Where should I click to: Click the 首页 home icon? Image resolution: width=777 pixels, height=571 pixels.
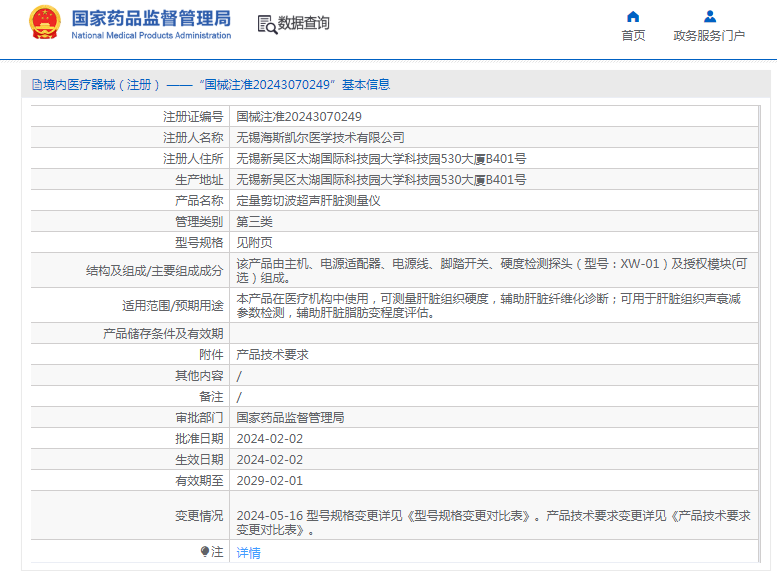(x=633, y=17)
